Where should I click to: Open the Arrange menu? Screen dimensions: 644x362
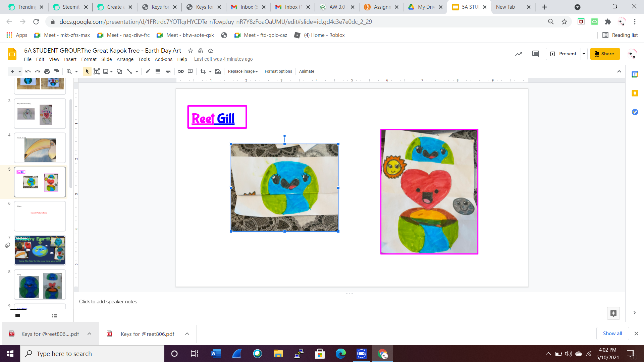[x=125, y=59]
